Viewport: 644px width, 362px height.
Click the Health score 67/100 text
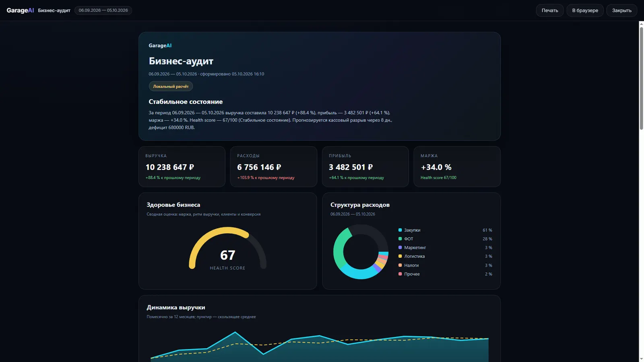tap(438, 177)
